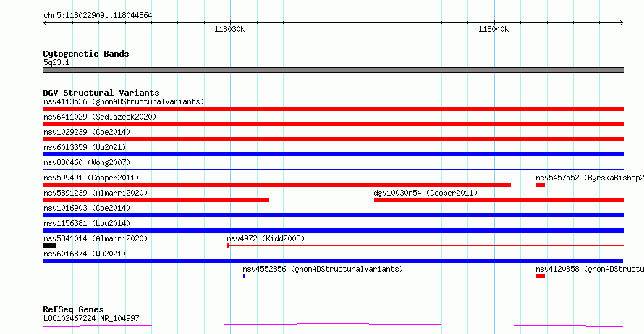644x334 pixels.
Task: Click the red bar under nsv6411029
Action: pos(333,124)
